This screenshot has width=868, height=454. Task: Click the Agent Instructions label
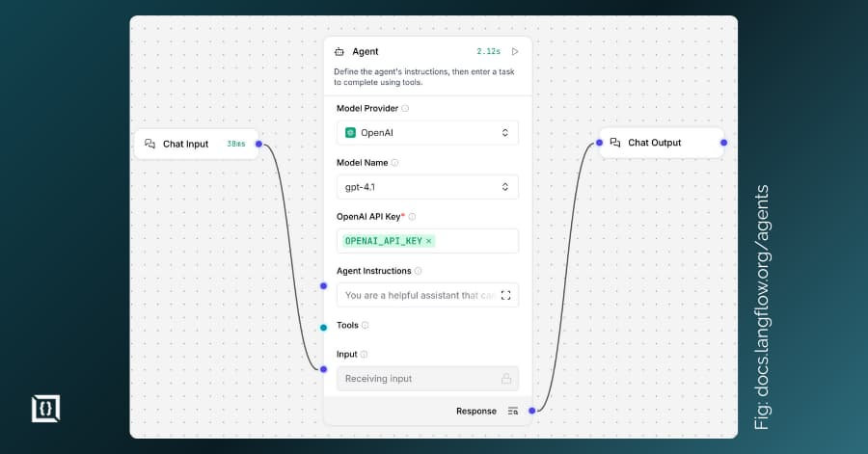[374, 271]
